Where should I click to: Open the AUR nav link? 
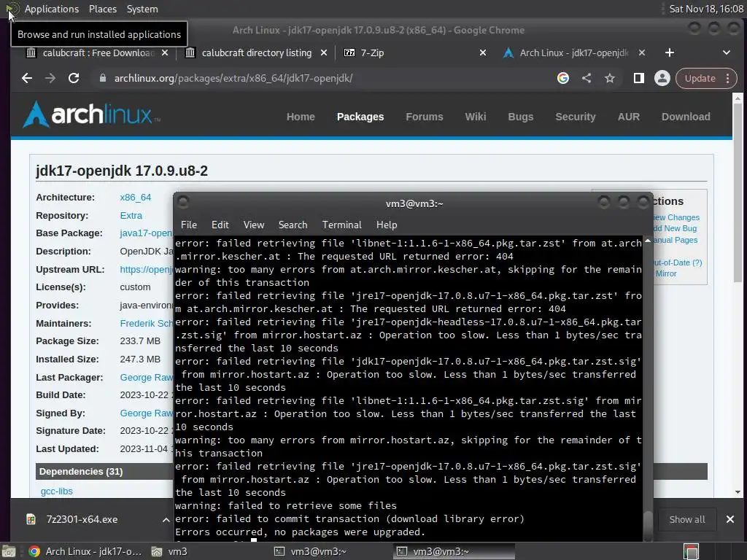coord(628,117)
